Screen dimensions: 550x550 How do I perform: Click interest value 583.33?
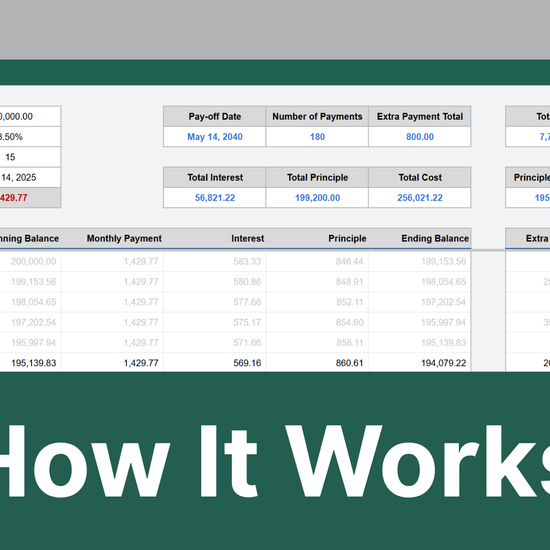pos(247,261)
